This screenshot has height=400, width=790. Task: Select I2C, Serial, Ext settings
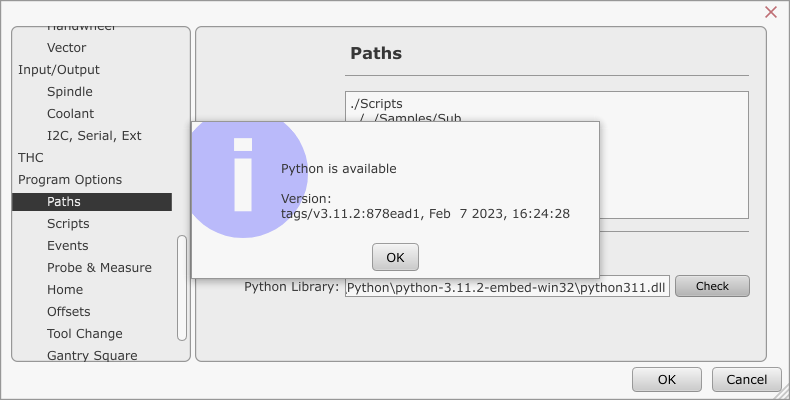(94, 135)
